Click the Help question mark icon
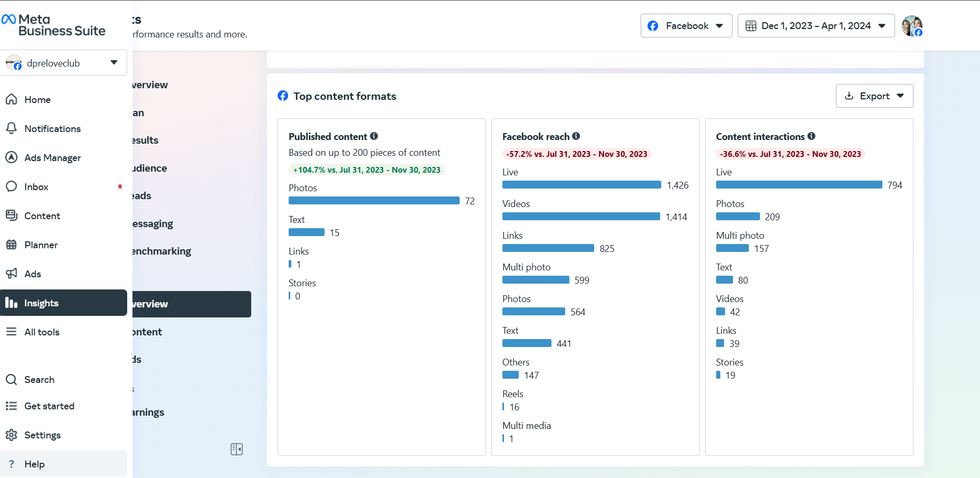The image size is (980, 478). 11,464
